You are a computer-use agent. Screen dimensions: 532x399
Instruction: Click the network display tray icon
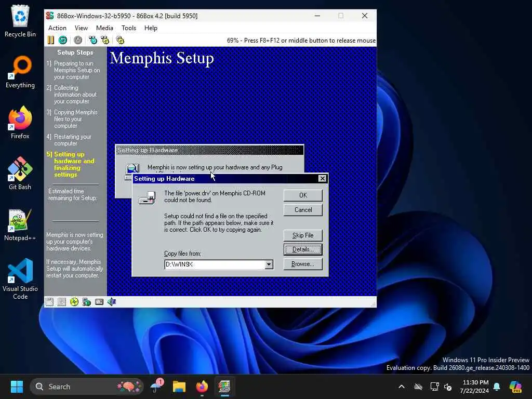[434, 387]
